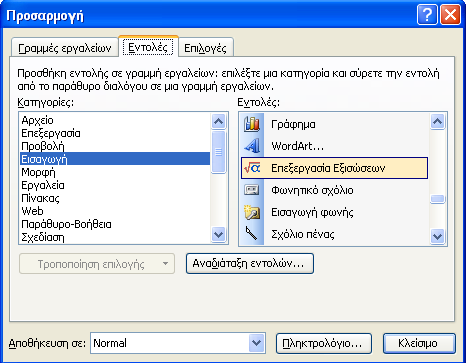Click the Σχόλιο πένας pen icon
Screen dimensions: 467x363
pos(252,234)
